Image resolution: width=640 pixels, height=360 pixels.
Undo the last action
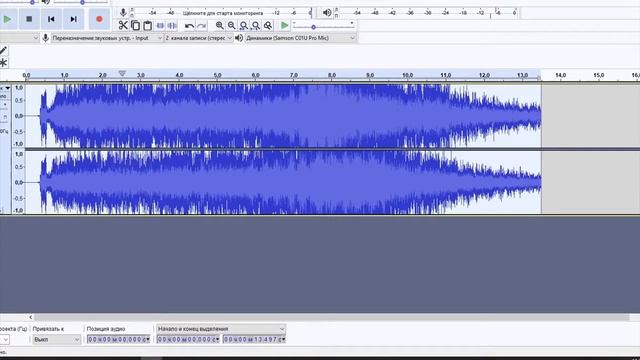point(189,26)
